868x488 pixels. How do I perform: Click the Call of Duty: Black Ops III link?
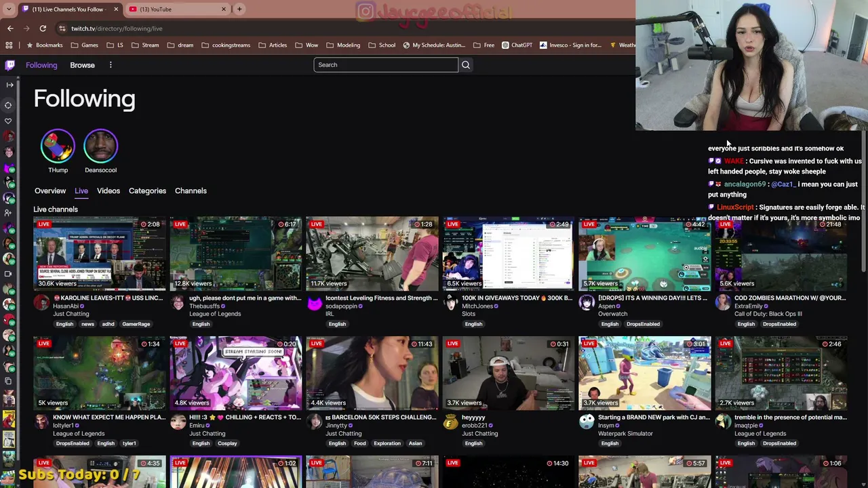coord(768,314)
